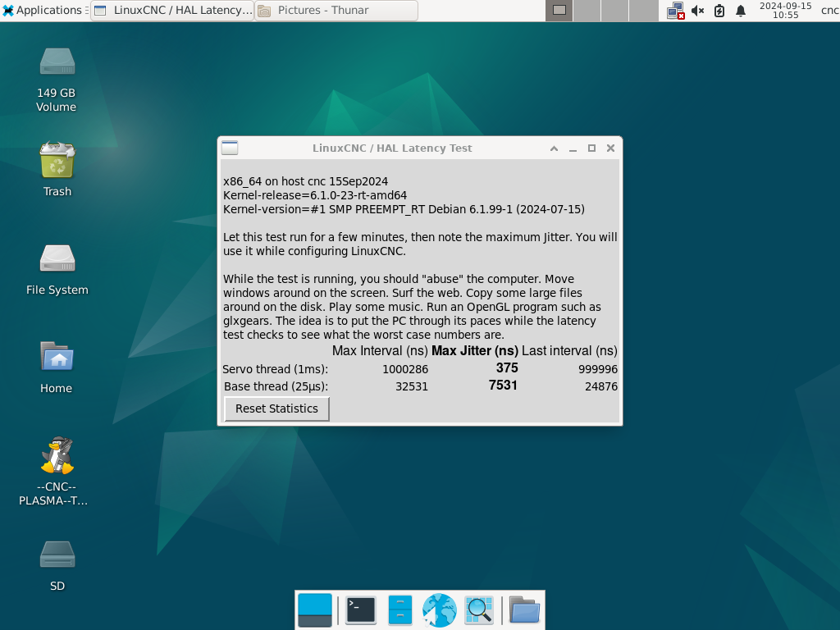Click the Reset Statistics button

[x=276, y=409]
